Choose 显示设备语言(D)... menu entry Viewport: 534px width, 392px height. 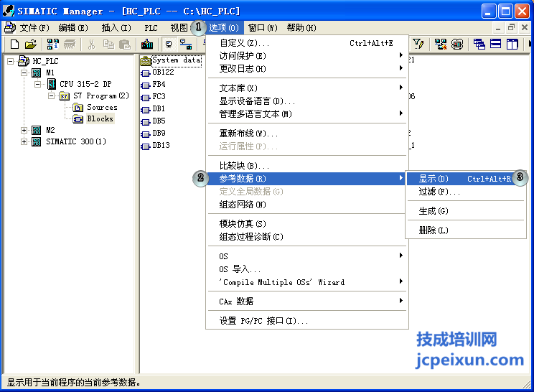307,101
